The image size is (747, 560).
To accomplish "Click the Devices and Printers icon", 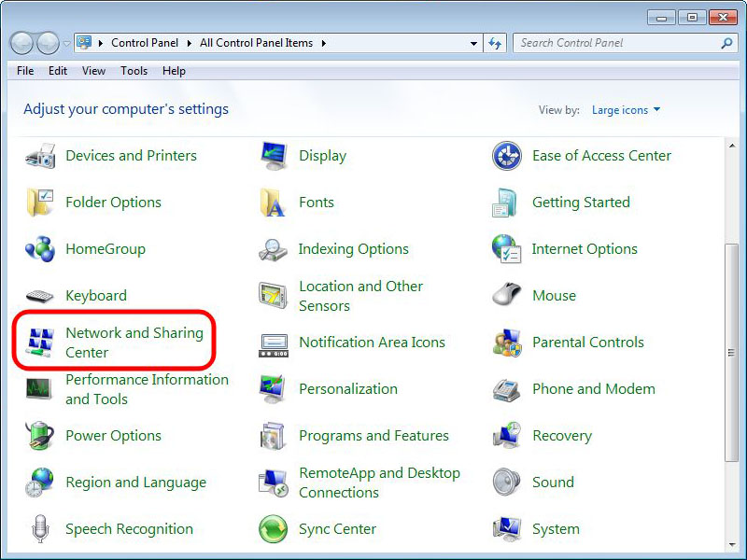I will tap(40, 156).
